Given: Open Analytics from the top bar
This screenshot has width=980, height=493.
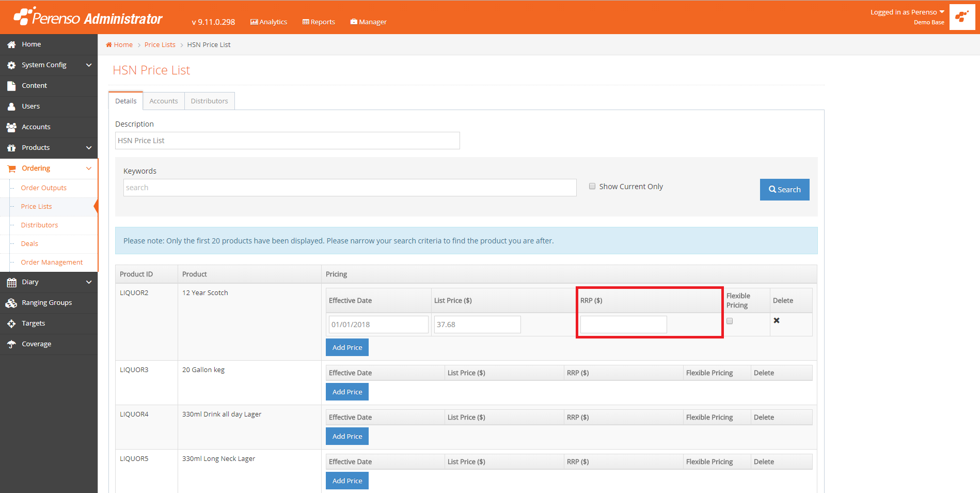Looking at the screenshot, I should 268,22.
